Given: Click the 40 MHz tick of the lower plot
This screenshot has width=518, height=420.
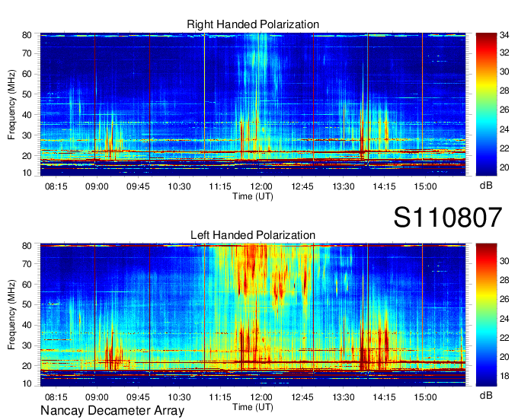Looking at the screenshot, I should click(27, 325).
